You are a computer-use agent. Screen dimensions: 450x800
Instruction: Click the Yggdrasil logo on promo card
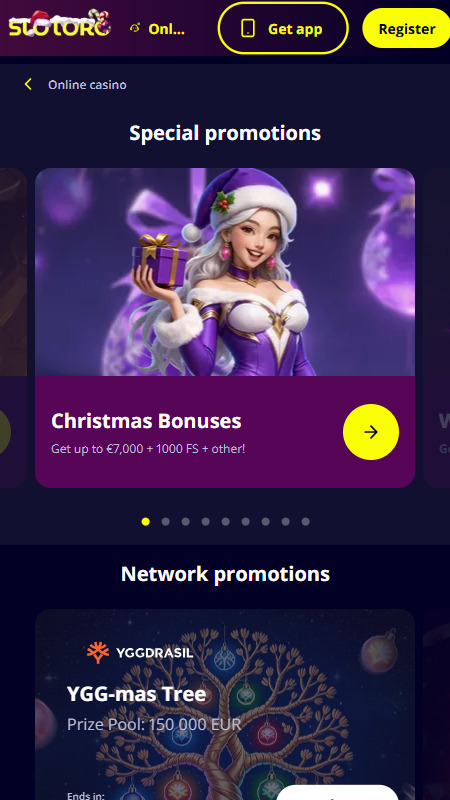click(140, 653)
